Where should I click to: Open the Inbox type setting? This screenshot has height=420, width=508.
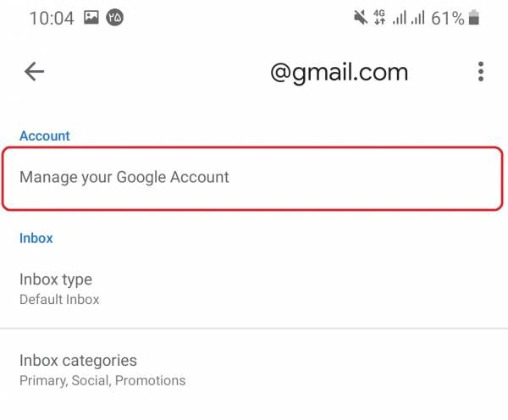pos(254,289)
